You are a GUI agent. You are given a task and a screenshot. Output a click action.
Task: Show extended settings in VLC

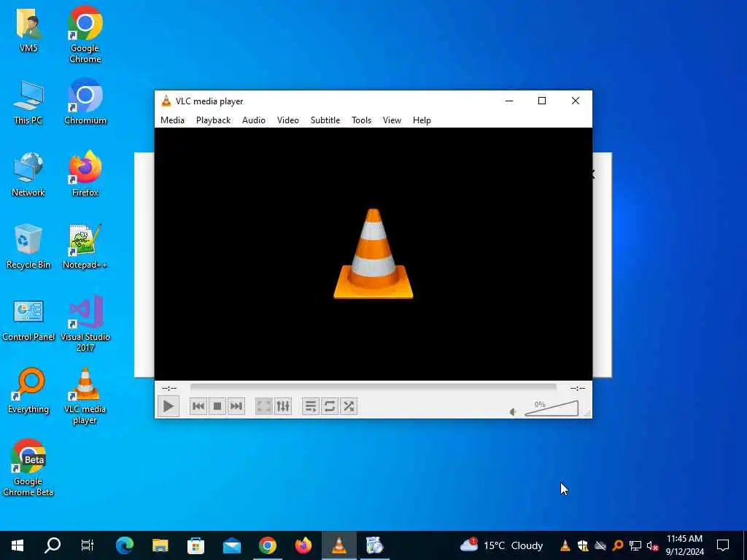point(283,406)
